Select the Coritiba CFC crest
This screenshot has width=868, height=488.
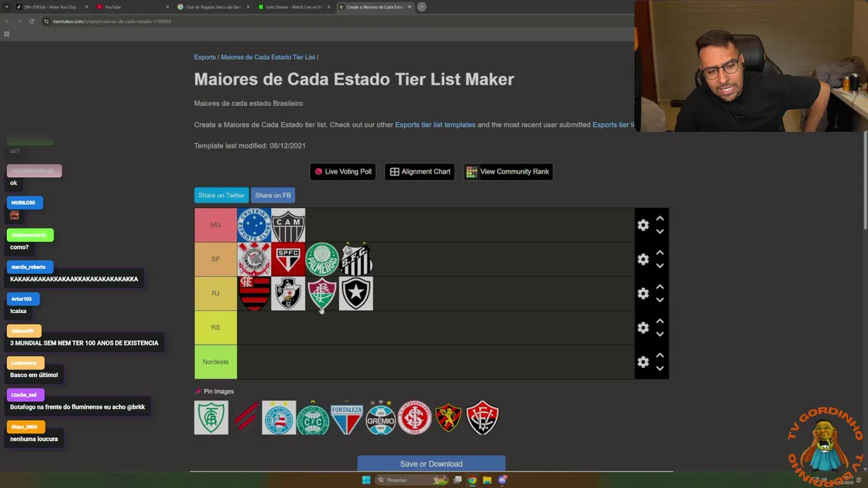[313, 418]
